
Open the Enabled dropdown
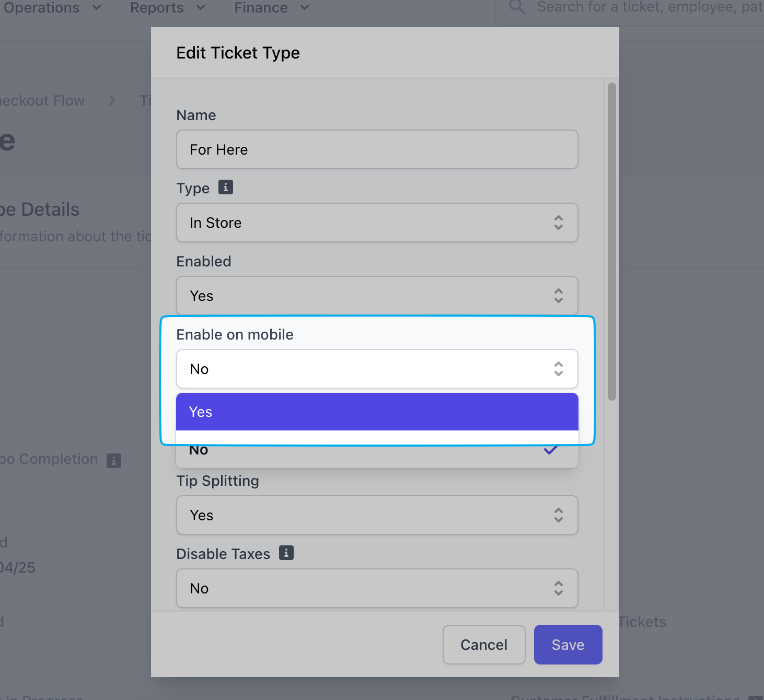click(377, 296)
